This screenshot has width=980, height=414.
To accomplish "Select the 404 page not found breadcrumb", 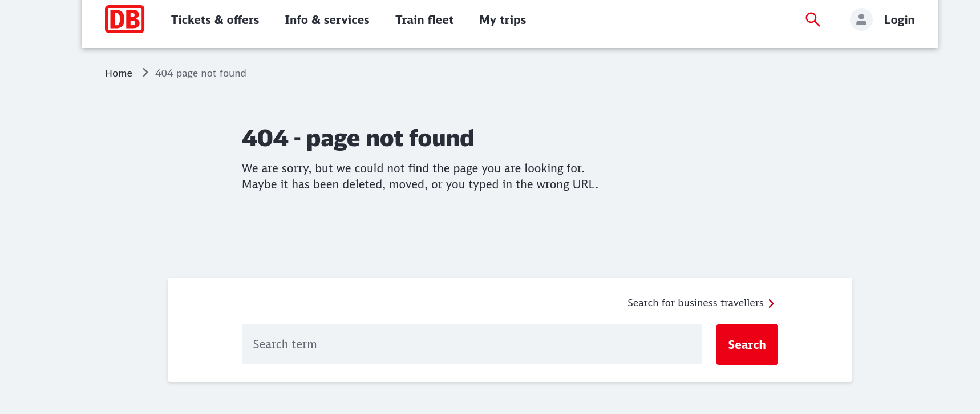I will click(201, 73).
